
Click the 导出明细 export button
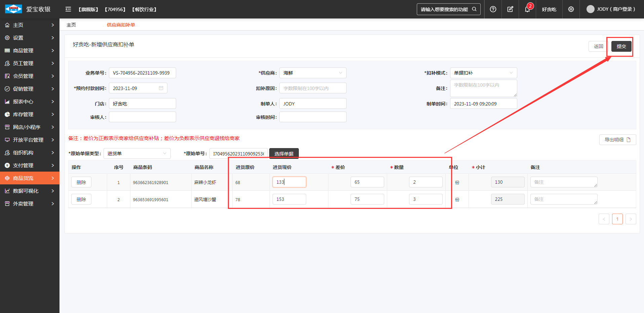617,140
